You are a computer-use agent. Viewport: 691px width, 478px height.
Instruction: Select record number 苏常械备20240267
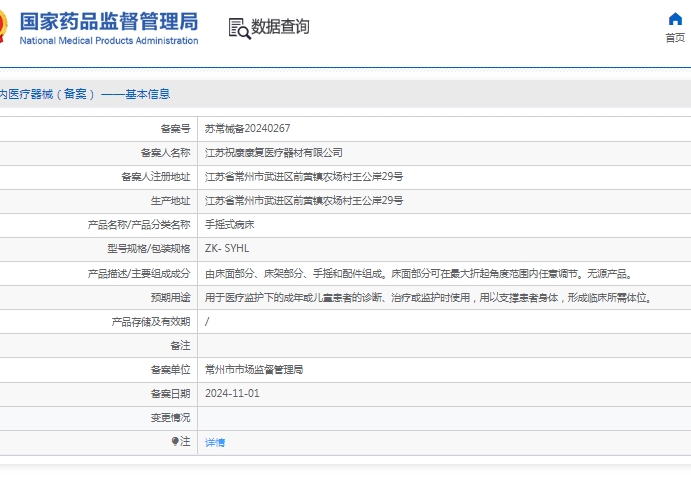pyautogui.click(x=247, y=129)
